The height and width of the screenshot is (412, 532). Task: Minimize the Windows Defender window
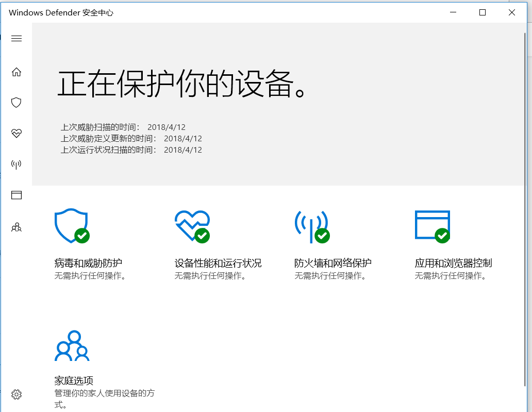click(x=453, y=12)
